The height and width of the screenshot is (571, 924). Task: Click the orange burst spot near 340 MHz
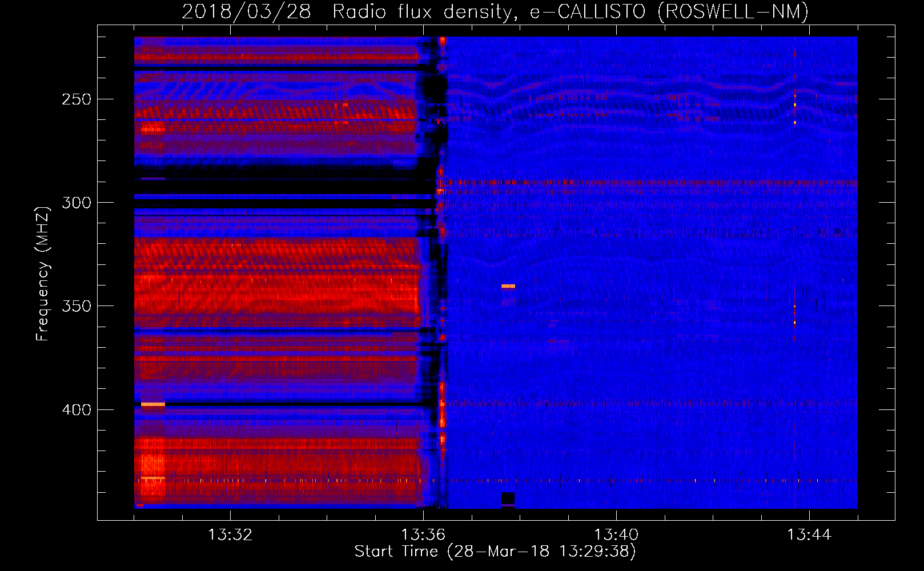tap(508, 286)
